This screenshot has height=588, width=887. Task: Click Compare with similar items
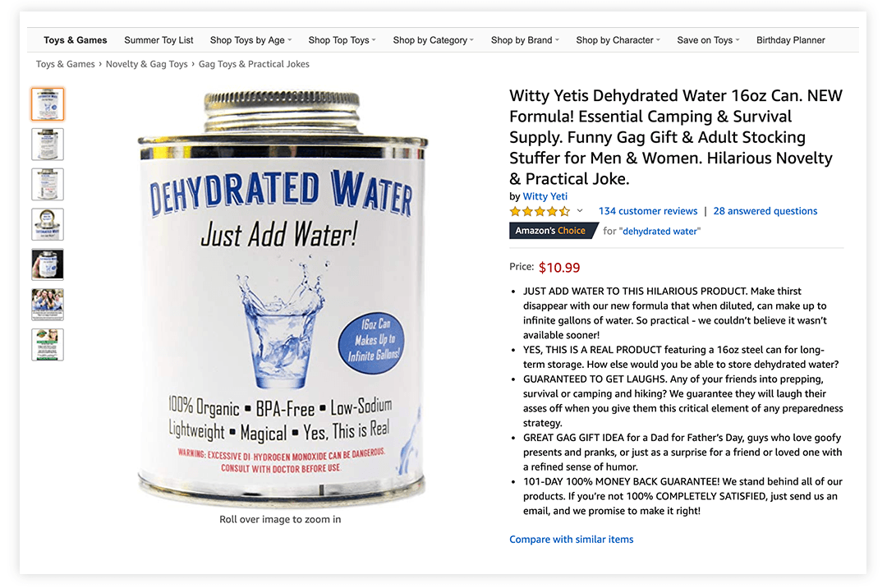572,540
